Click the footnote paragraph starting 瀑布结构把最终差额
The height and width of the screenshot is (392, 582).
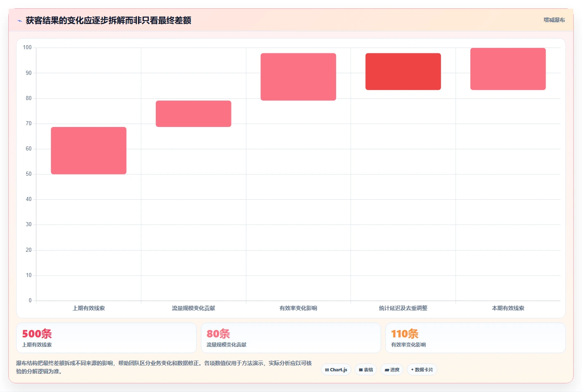click(164, 367)
